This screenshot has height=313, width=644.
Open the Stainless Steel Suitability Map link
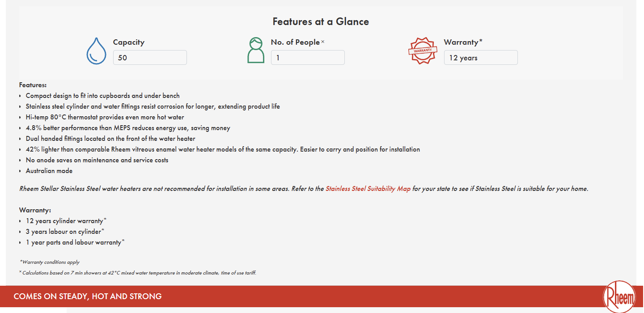tap(368, 189)
